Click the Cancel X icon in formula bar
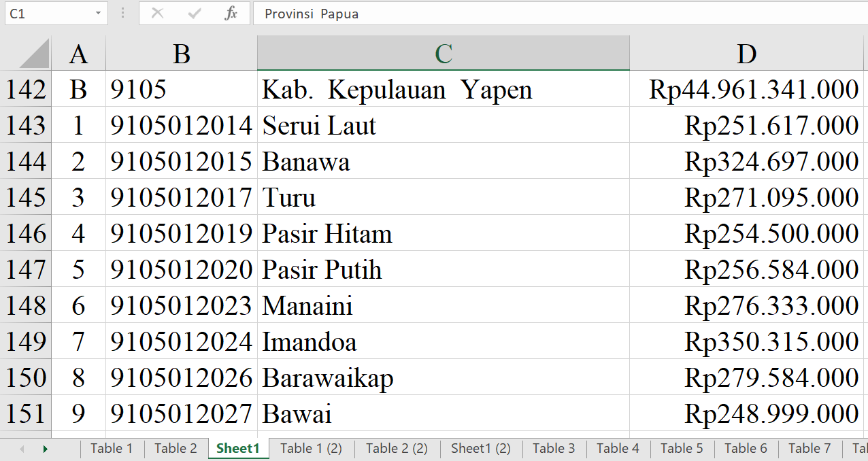 click(157, 14)
